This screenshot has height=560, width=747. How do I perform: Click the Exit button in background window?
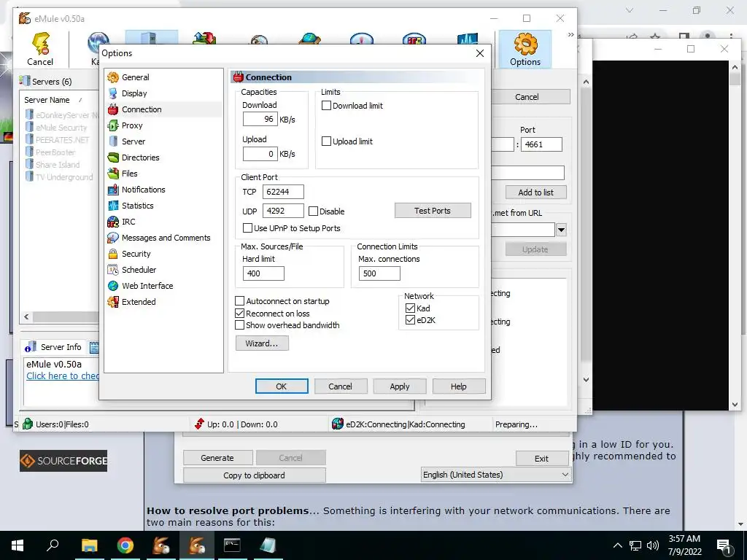click(x=542, y=459)
